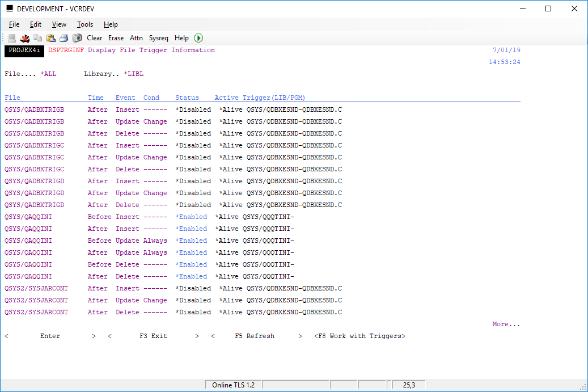588x392 pixels.
Task: Open the View menu
Action: click(x=59, y=24)
